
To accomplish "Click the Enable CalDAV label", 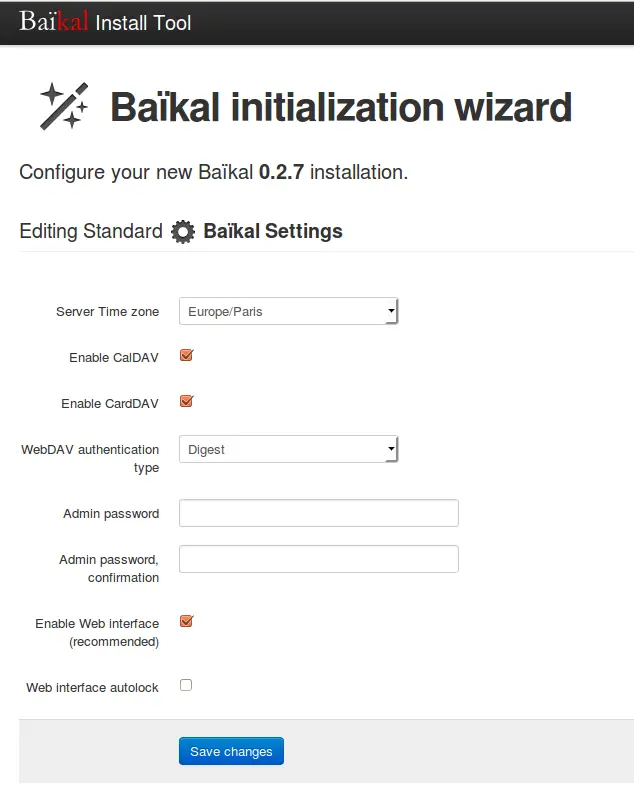I will click(114, 357).
